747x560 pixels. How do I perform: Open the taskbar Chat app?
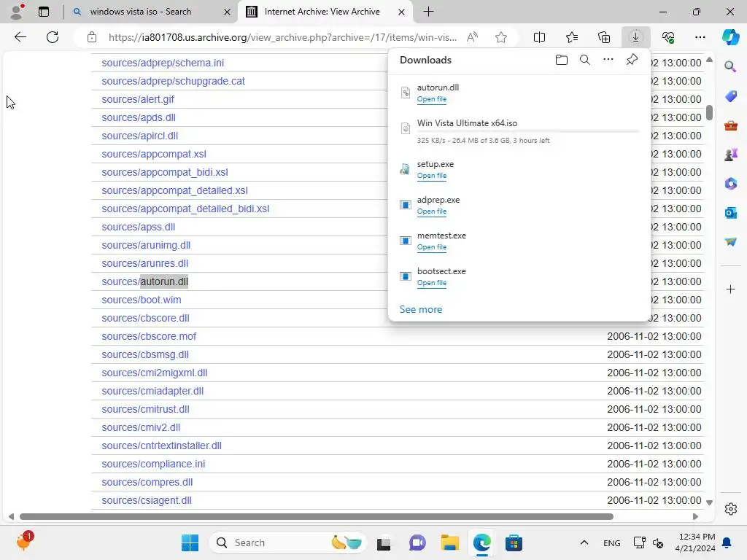pos(417,542)
